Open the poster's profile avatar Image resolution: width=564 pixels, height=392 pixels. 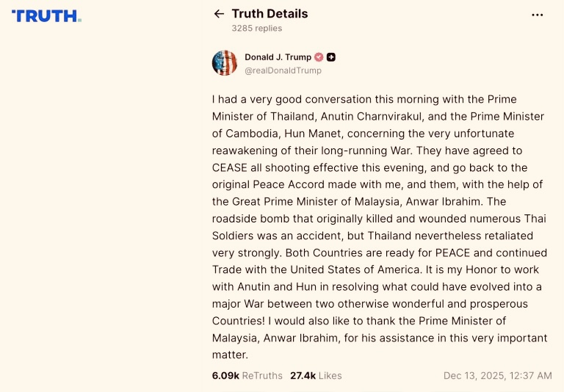point(225,63)
